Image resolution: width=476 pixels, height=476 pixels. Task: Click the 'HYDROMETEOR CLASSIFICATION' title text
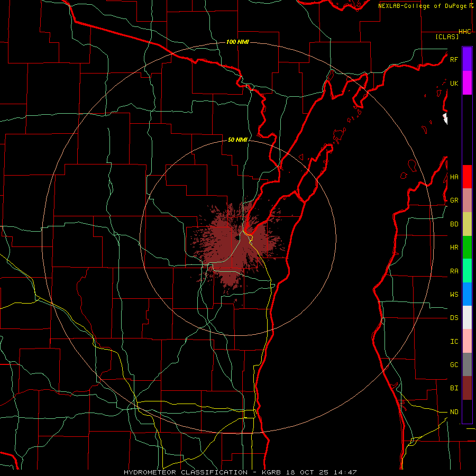coord(186,472)
